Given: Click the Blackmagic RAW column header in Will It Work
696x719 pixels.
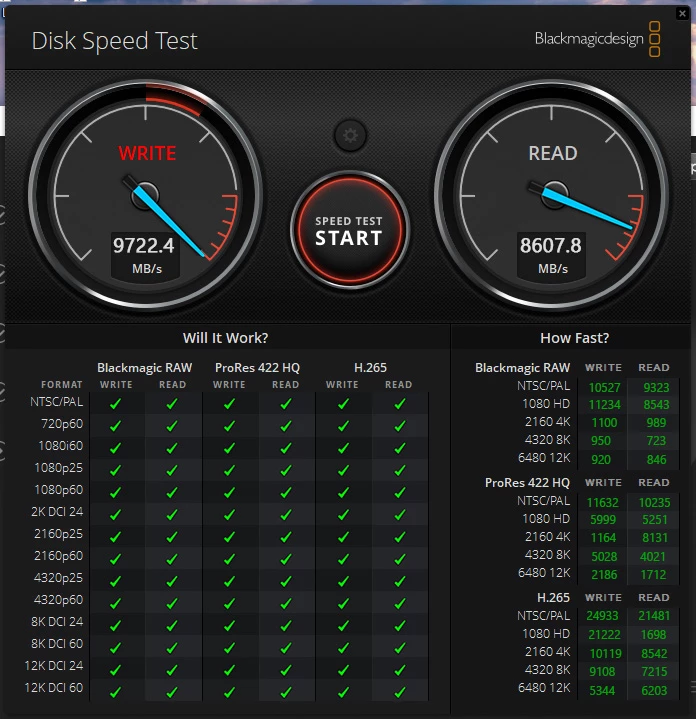Looking at the screenshot, I should click(x=144, y=368).
